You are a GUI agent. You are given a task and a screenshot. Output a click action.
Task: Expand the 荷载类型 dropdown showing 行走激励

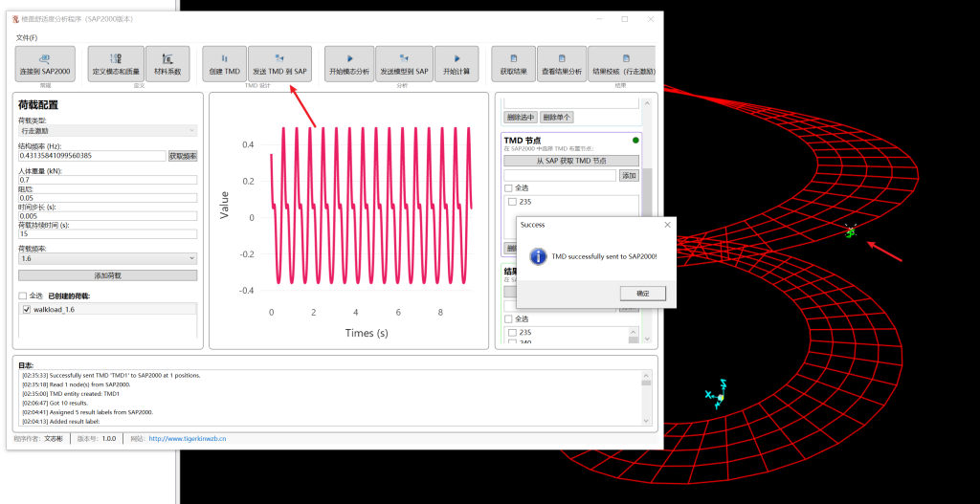click(x=107, y=130)
